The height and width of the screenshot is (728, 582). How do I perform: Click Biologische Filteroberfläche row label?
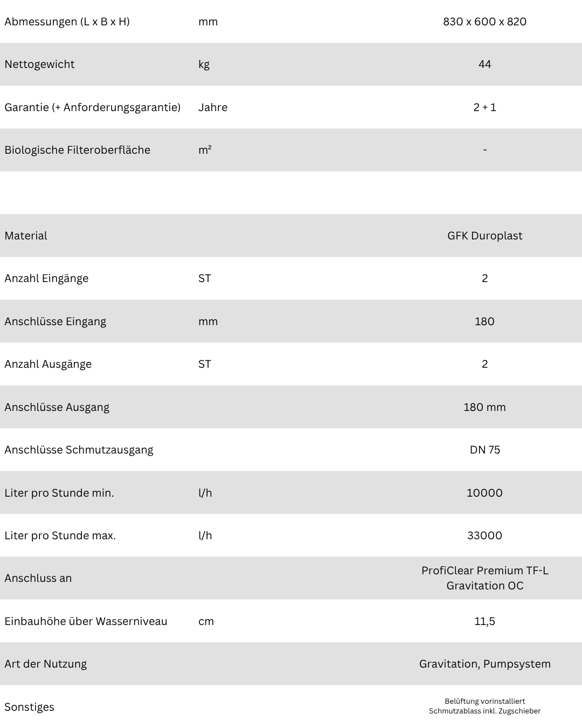(x=77, y=150)
